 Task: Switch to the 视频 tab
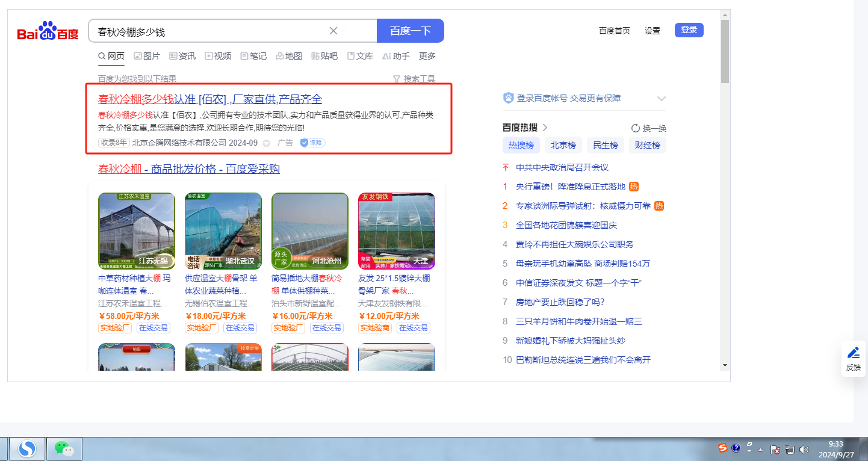pyautogui.click(x=218, y=56)
